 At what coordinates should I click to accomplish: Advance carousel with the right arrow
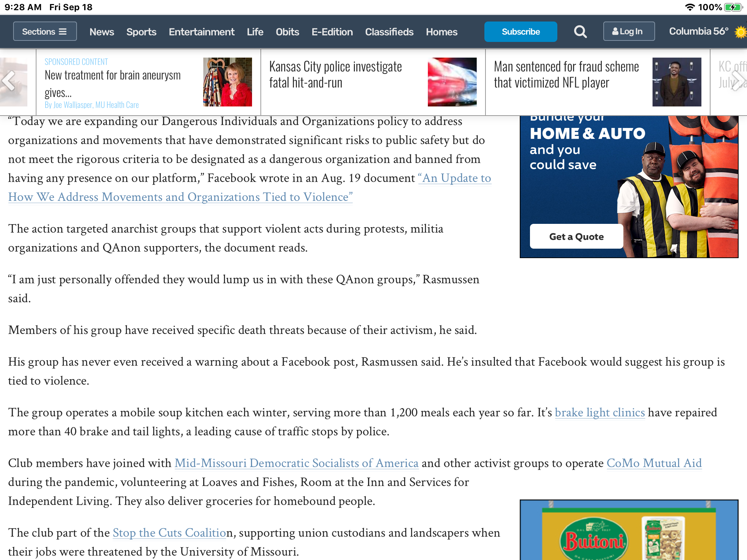tap(738, 81)
